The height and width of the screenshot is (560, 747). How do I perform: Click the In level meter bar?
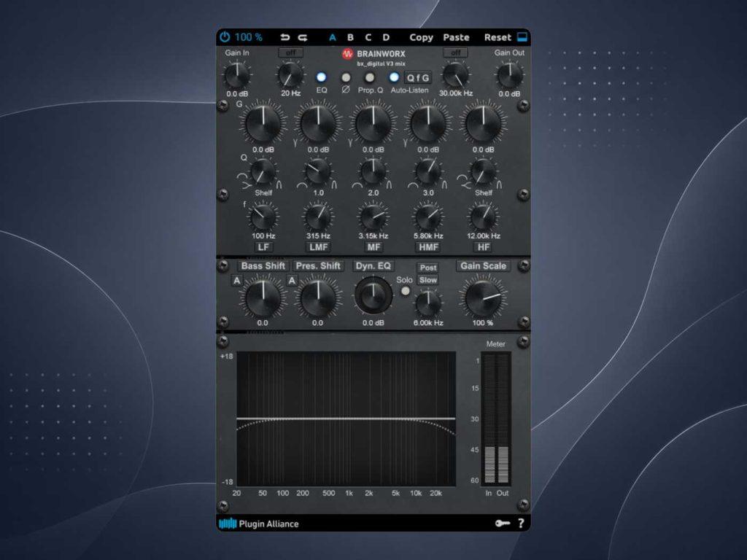(489, 419)
